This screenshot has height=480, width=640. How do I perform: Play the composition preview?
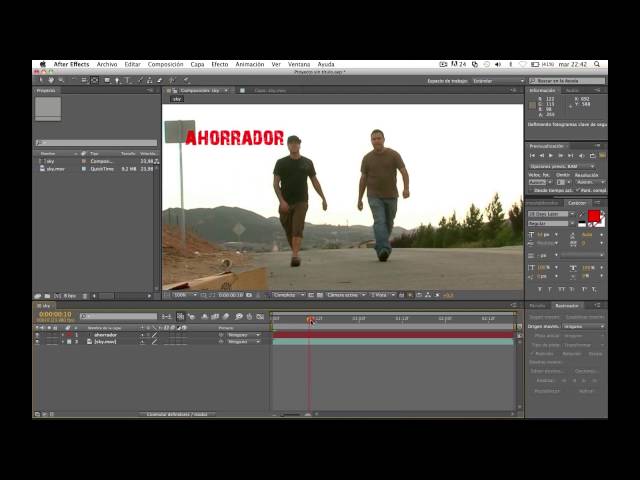click(x=551, y=156)
